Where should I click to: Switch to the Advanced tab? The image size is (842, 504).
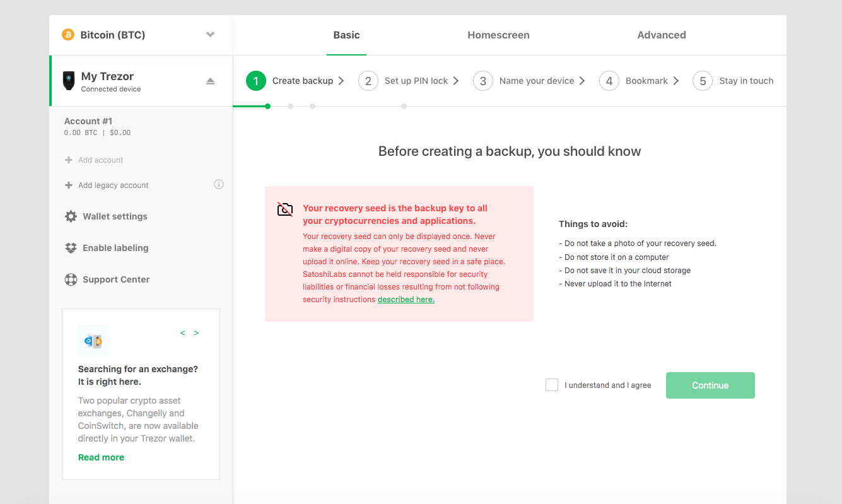point(662,35)
